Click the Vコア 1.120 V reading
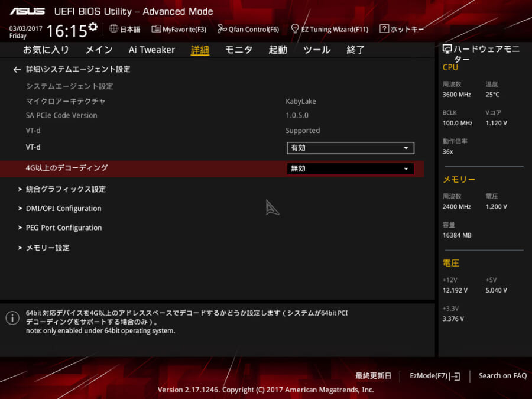 [497, 123]
